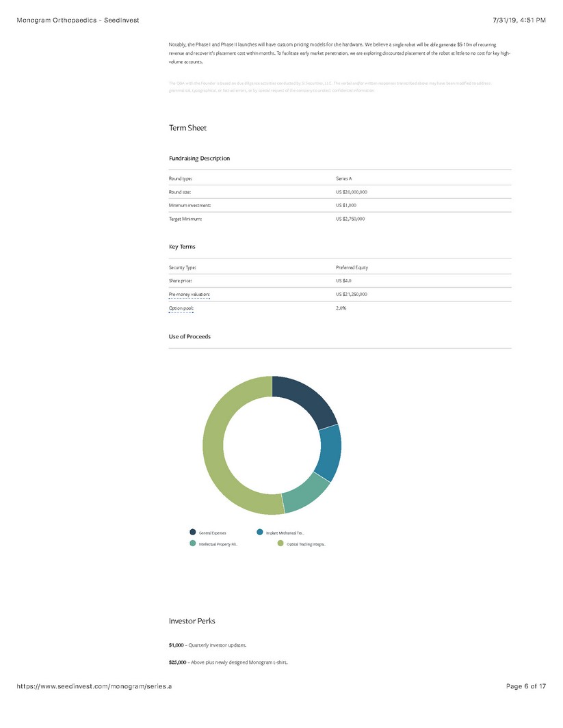This screenshot has height=728, width=563.
Task: Click the General Expenses legend dot
Action: pyautogui.click(x=193, y=532)
